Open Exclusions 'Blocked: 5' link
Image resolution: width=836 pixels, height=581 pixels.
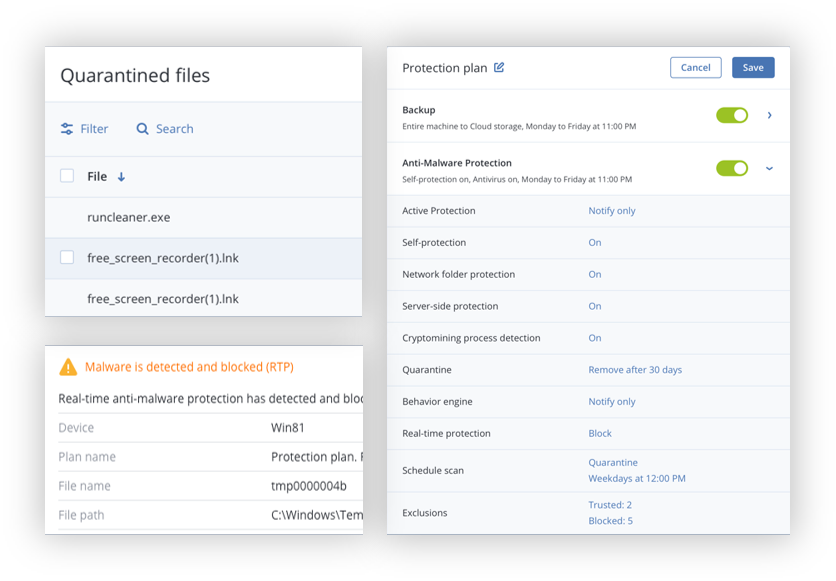(610, 521)
